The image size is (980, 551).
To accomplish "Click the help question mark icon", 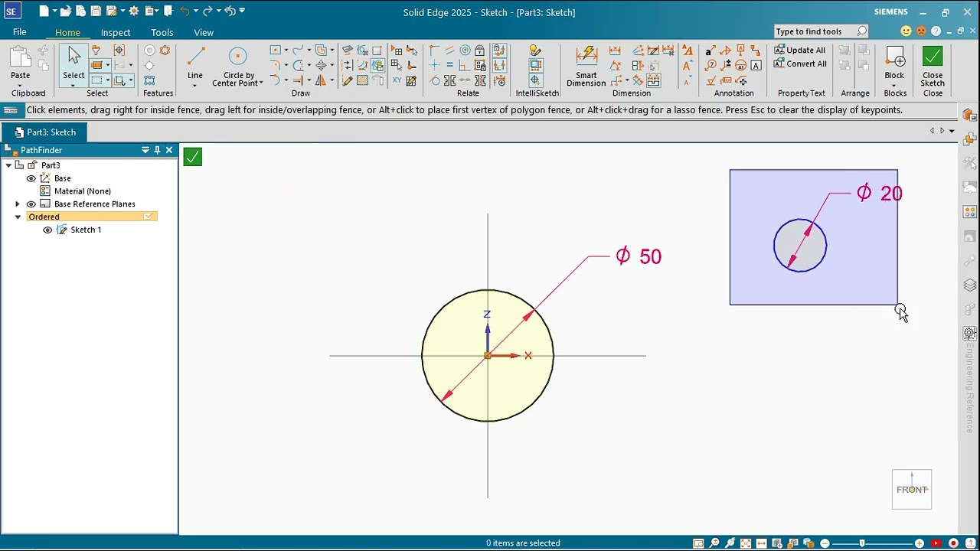I will (936, 31).
